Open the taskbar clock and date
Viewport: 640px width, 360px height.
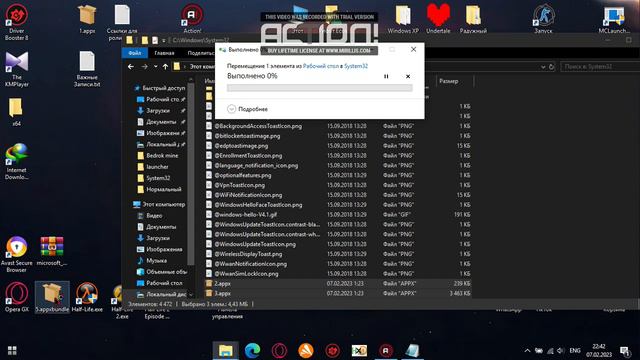pyautogui.click(x=599, y=351)
